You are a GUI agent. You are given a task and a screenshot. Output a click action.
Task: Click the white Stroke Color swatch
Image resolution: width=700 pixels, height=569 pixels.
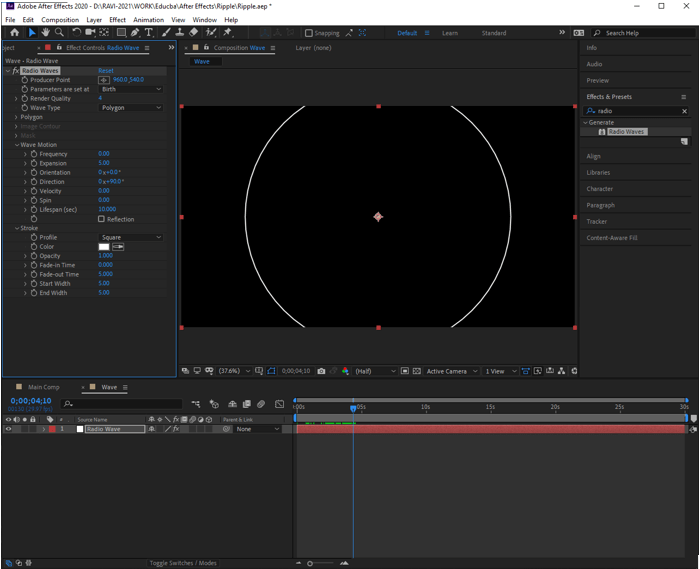[x=104, y=247]
